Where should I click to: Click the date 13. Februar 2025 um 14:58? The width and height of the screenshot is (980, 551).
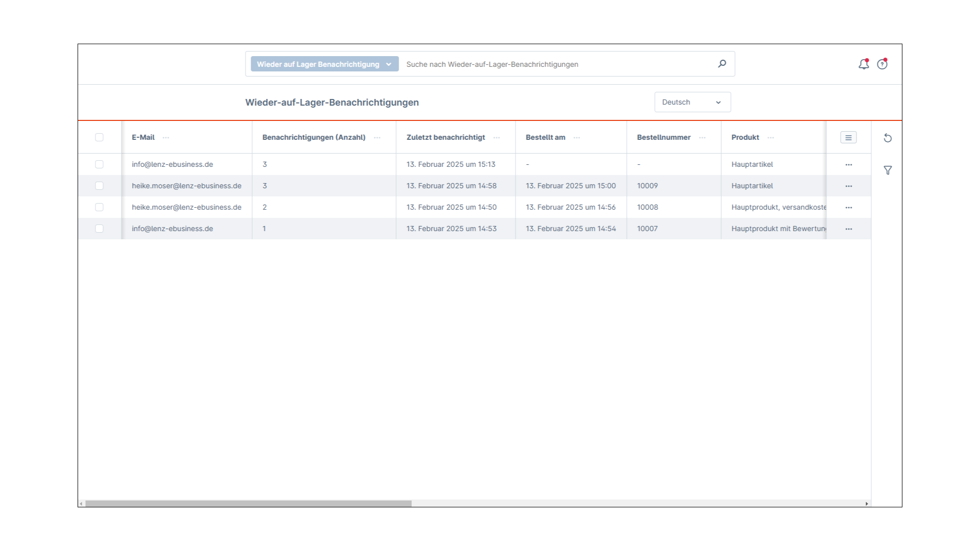point(451,186)
